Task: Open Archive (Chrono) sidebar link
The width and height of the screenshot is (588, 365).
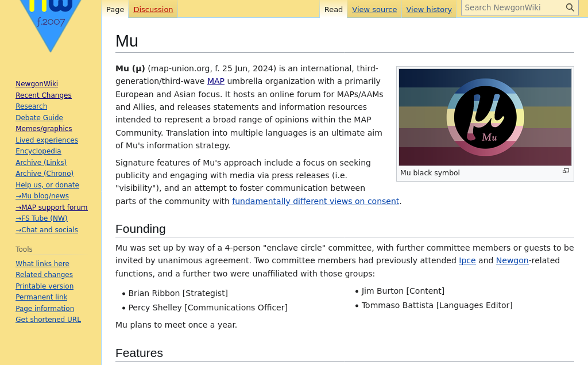Action: click(x=44, y=174)
